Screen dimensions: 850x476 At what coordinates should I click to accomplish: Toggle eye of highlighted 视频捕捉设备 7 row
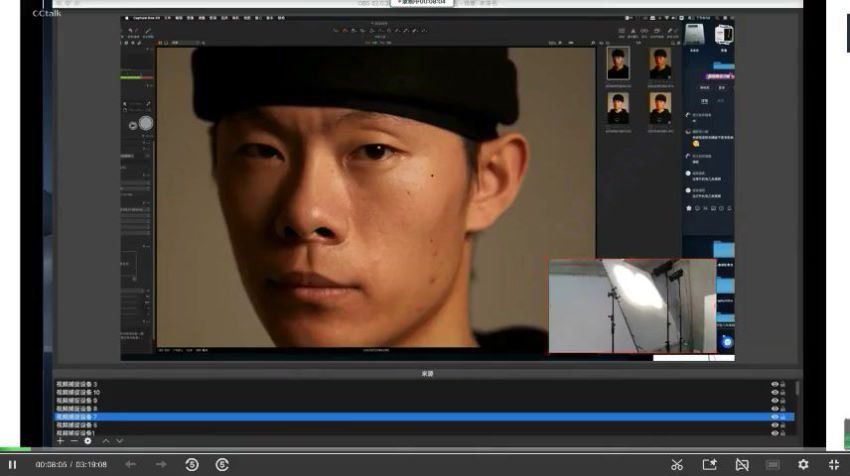pyautogui.click(x=775, y=417)
